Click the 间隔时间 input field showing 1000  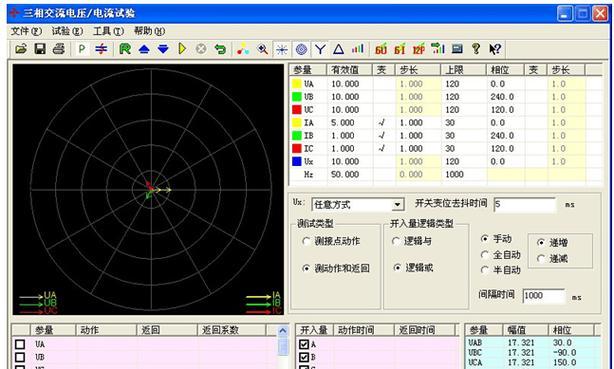coord(544,296)
